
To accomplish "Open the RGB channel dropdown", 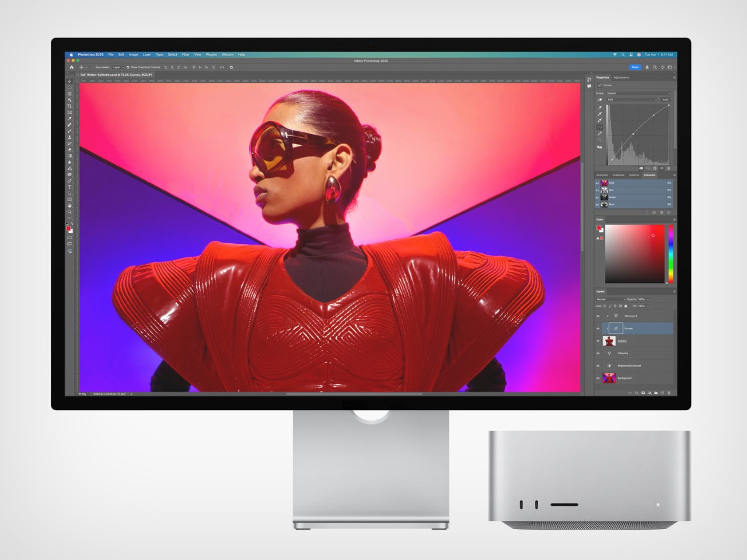I will (x=631, y=100).
